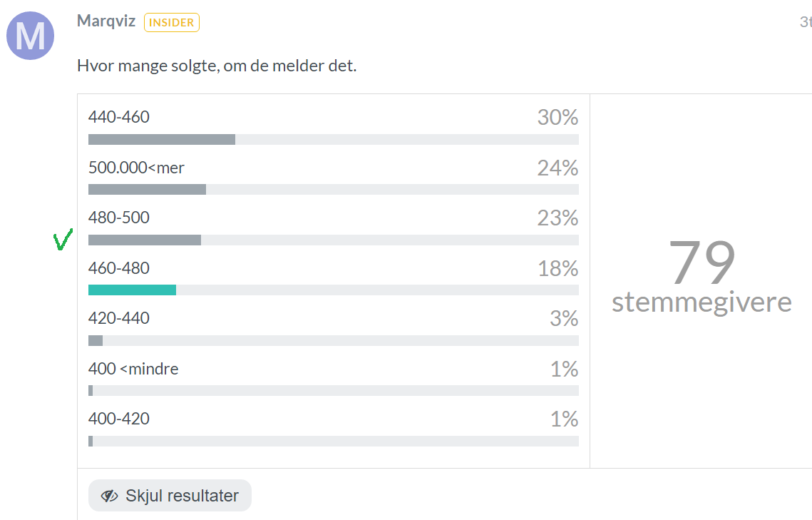812x520 pixels.
Task: Select the 400 <mindre poll option
Action: coord(334,377)
